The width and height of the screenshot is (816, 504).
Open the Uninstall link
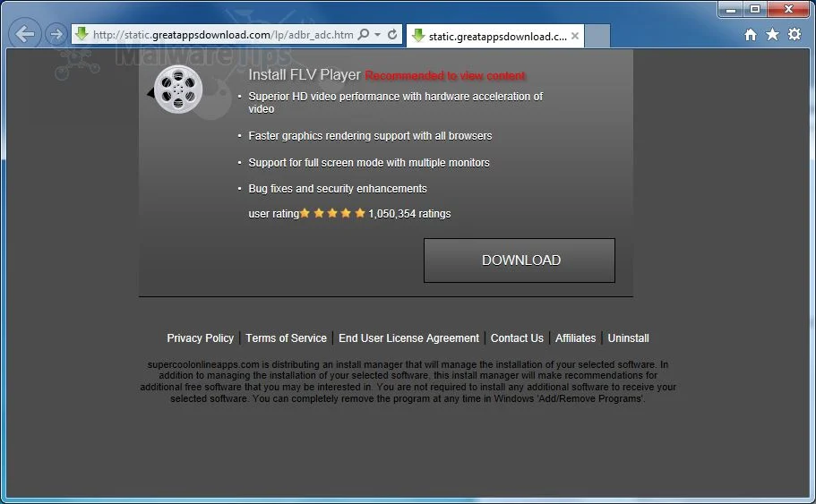(628, 338)
